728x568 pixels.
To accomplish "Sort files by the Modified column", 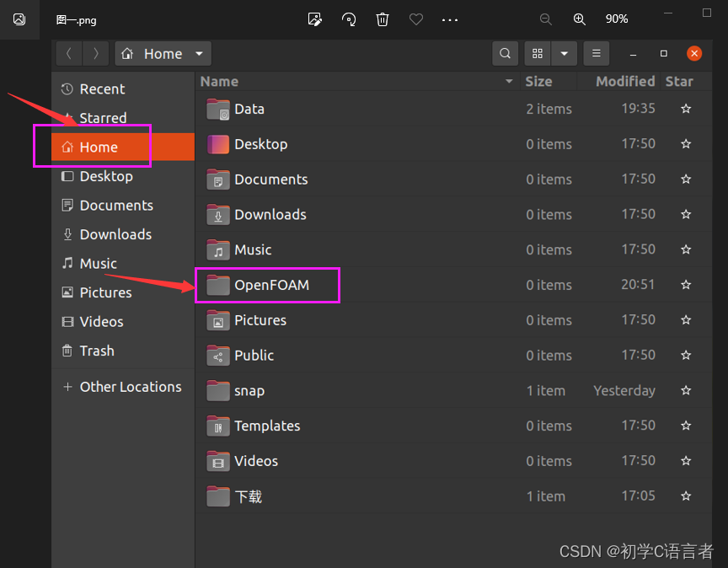I will (x=624, y=81).
